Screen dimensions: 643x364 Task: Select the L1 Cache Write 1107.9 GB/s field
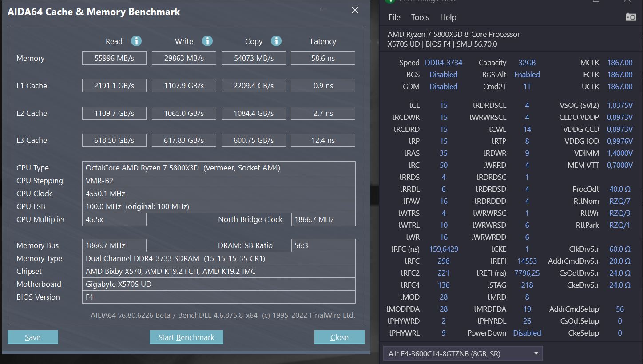point(184,86)
